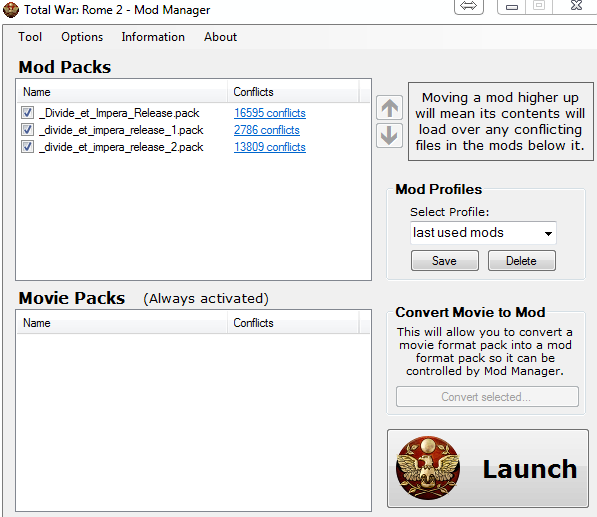597x517 pixels.
Task: Click the double-arrow resize icon in title bar
Action: (x=469, y=6)
